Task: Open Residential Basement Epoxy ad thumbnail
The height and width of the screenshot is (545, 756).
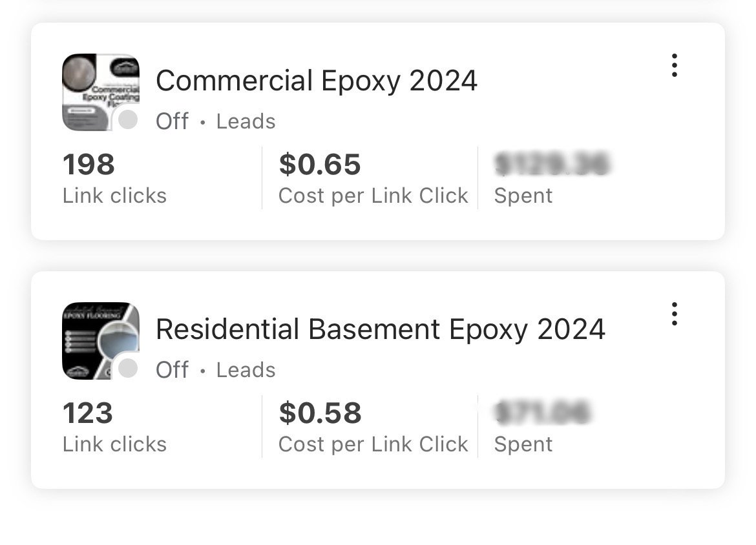Action: click(101, 341)
